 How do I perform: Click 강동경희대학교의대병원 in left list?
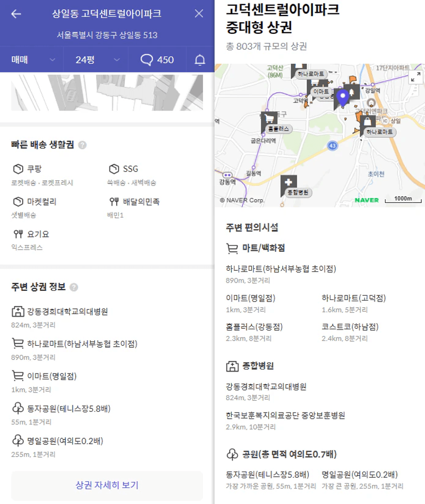[67, 311]
